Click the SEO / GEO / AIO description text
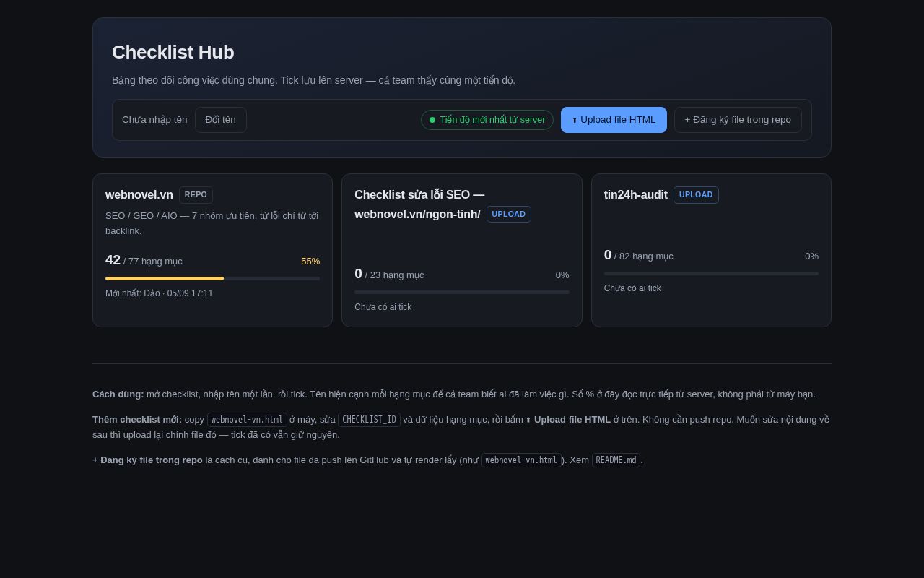924x578 pixels. click(212, 223)
